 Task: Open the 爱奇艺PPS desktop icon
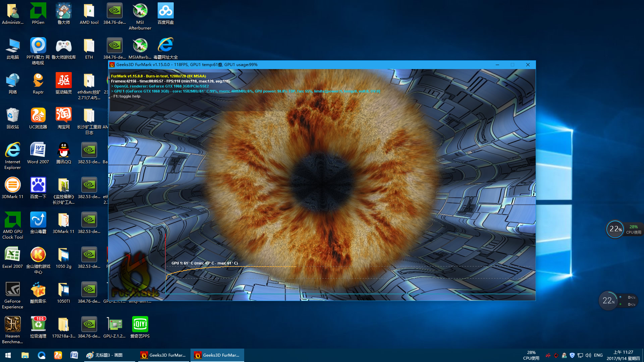pos(140,324)
